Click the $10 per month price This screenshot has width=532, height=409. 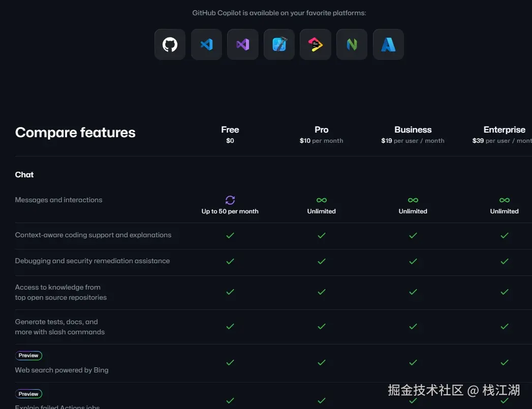pos(321,141)
